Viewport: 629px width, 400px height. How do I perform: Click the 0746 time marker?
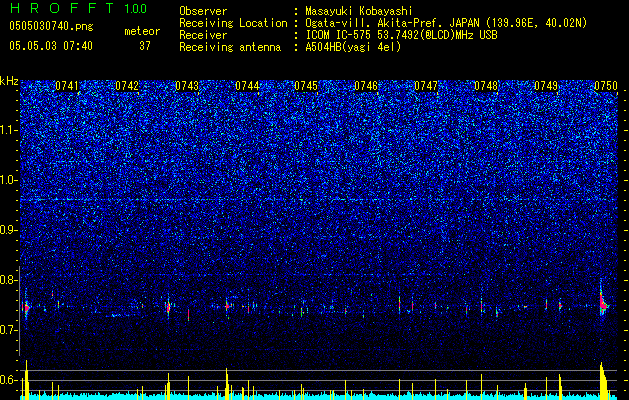point(366,86)
